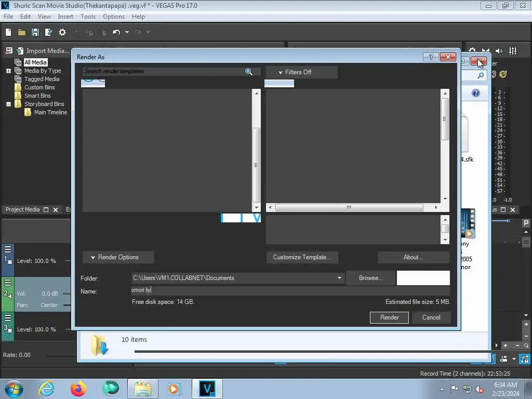The image size is (532, 399).
Task: Open the Insert menu
Action: [65, 17]
